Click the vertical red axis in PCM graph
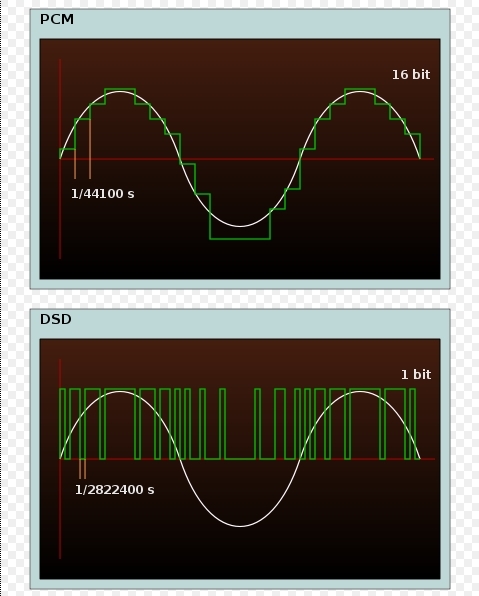Image resolution: width=479 pixels, height=596 pixels. 60,159
